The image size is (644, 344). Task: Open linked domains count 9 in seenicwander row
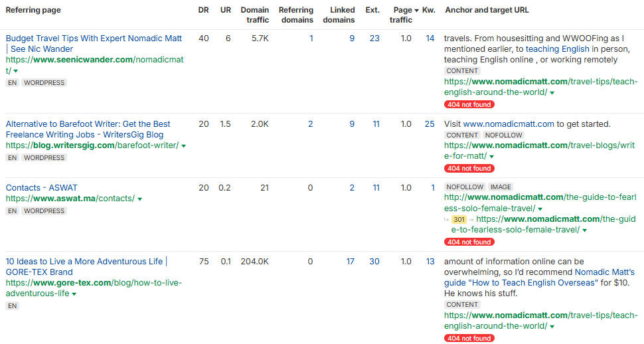(352, 39)
